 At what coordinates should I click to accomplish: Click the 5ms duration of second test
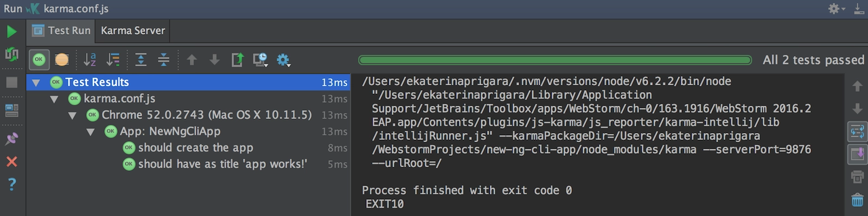(x=337, y=164)
